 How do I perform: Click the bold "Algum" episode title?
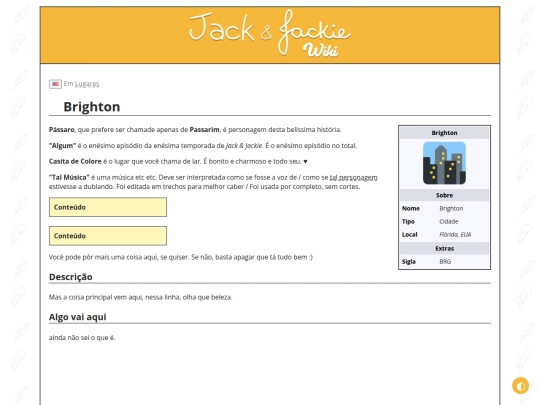pyautogui.click(x=62, y=145)
